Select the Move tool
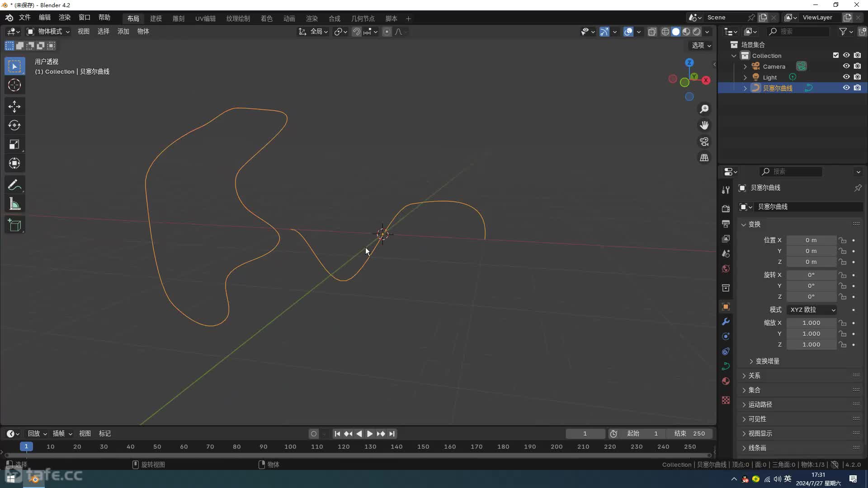This screenshot has width=868, height=488. click(14, 106)
